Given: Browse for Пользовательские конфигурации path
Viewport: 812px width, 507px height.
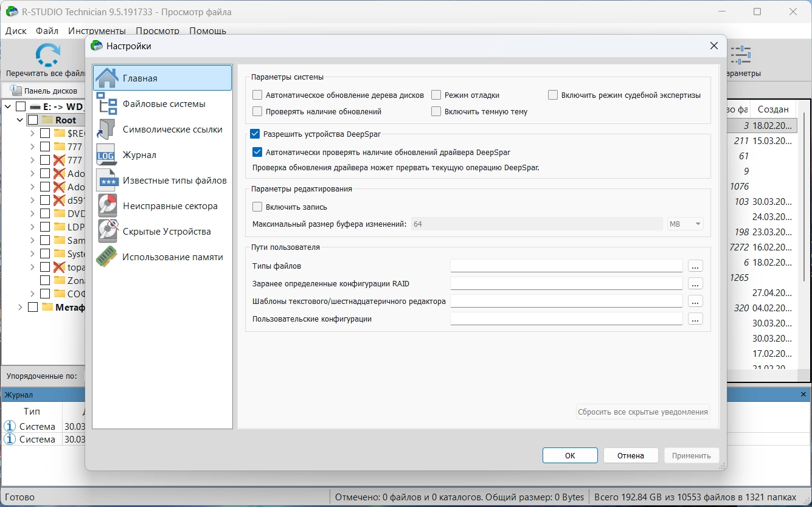Looking at the screenshot, I should coord(696,319).
